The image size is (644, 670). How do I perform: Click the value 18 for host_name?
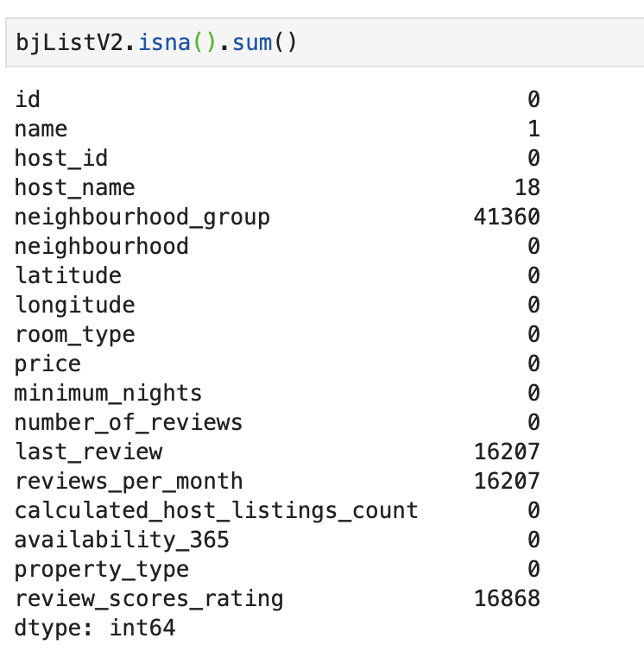tap(527, 187)
